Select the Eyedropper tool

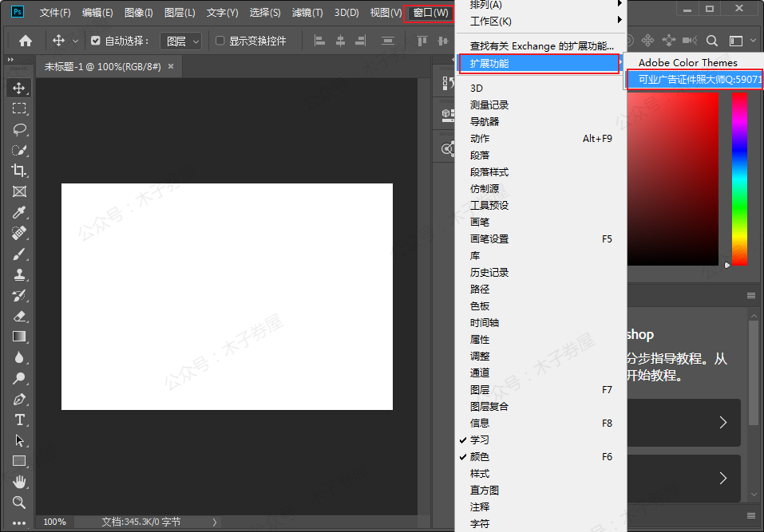[19, 212]
